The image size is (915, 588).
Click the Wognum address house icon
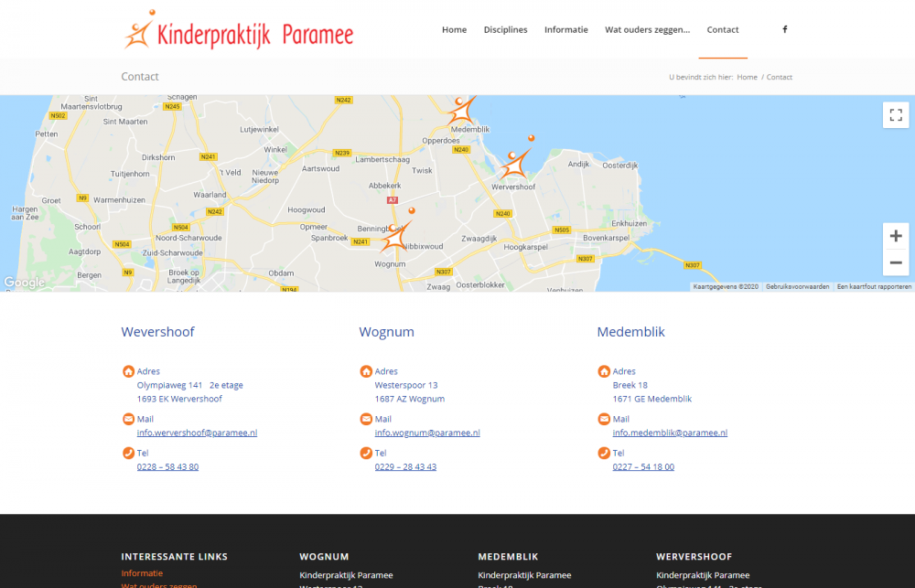(x=366, y=371)
